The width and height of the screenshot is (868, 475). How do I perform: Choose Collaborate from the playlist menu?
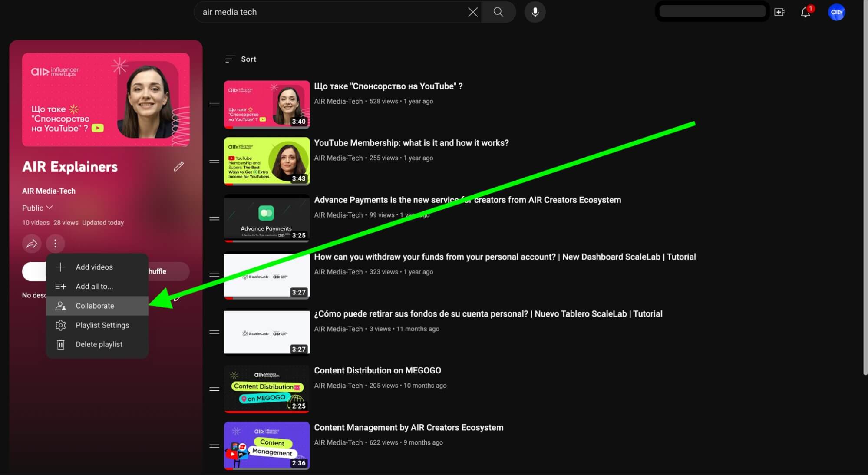click(97, 306)
